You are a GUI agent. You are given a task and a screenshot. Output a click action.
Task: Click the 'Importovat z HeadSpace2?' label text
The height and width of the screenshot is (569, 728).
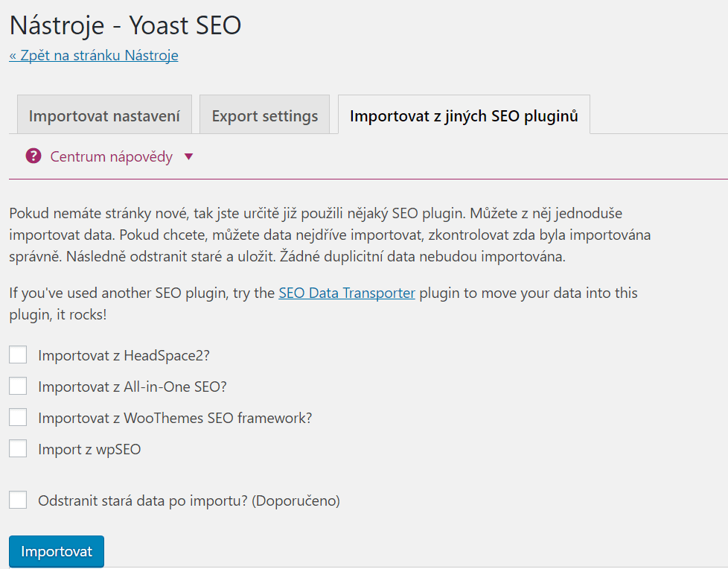[x=124, y=355]
